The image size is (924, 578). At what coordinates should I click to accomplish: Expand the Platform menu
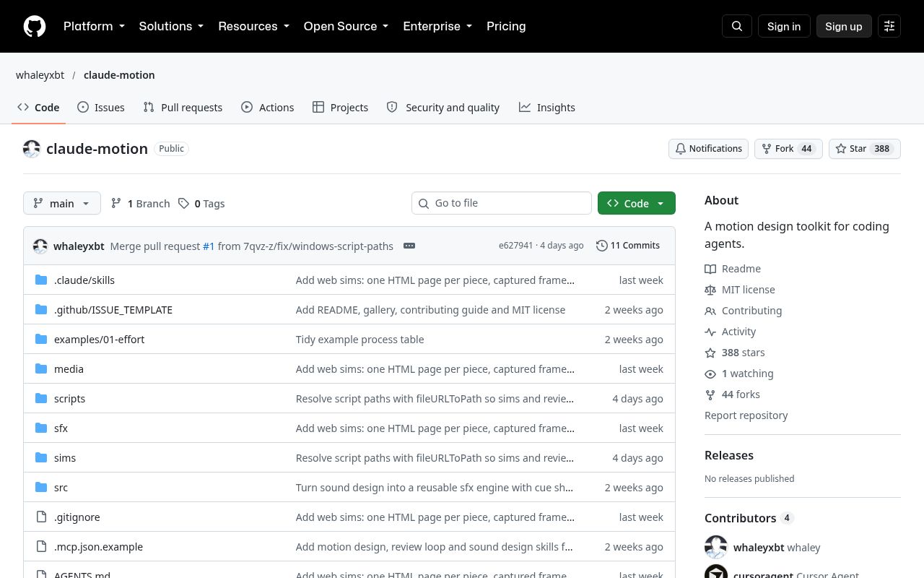95,26
